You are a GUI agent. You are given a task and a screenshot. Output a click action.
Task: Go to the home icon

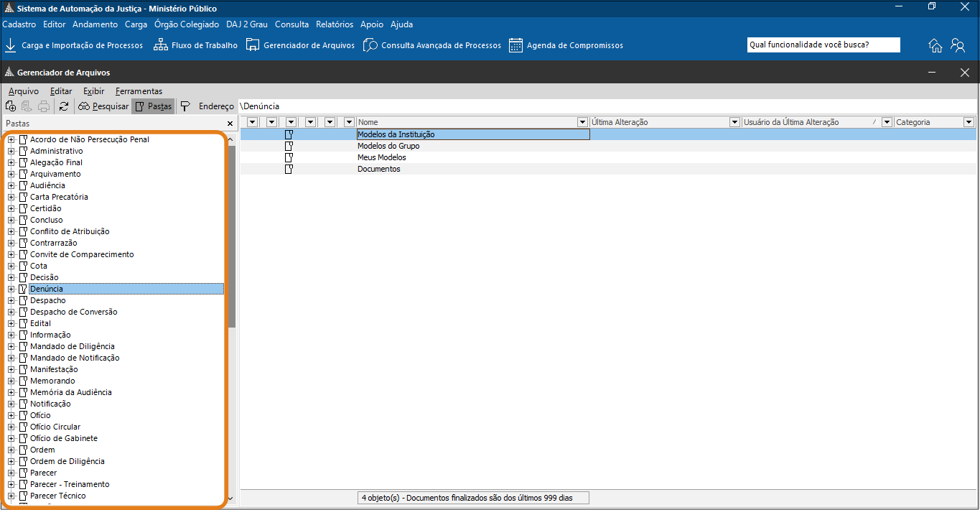point(935,45)
